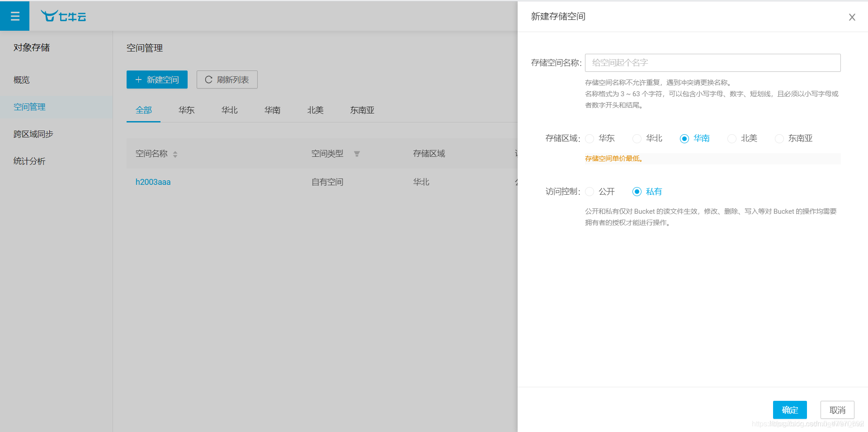Image resolution: width=868 pixels, height=432 pixels.
Task: Switch to the 东南亚 region tab
Action: click(362, 110)
